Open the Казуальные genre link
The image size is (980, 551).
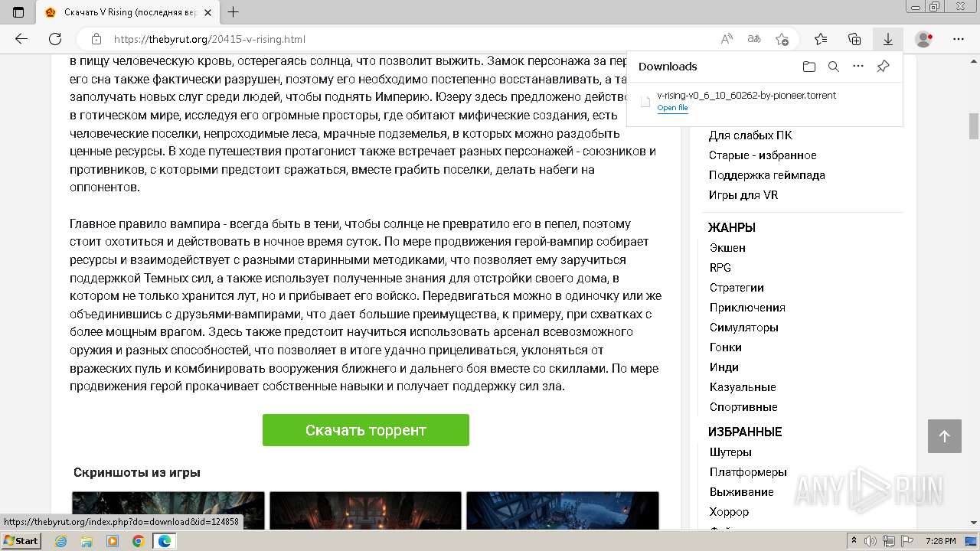(743, 387)
